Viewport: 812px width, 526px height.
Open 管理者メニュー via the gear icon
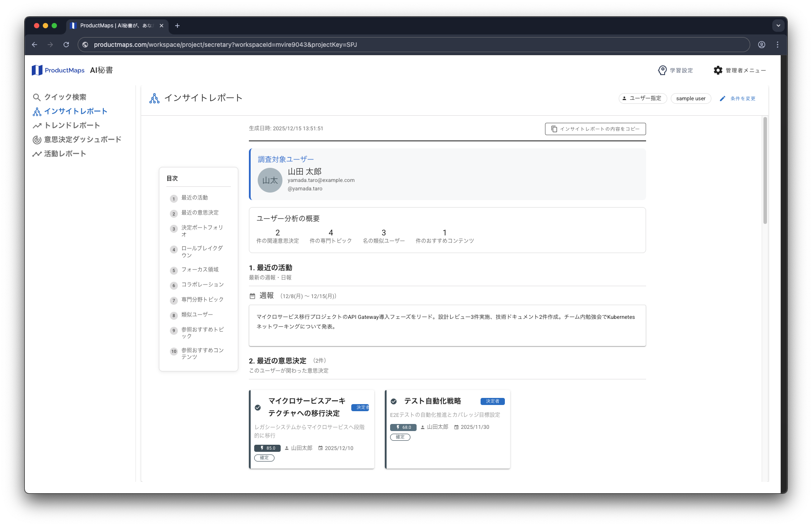[718, 70]
